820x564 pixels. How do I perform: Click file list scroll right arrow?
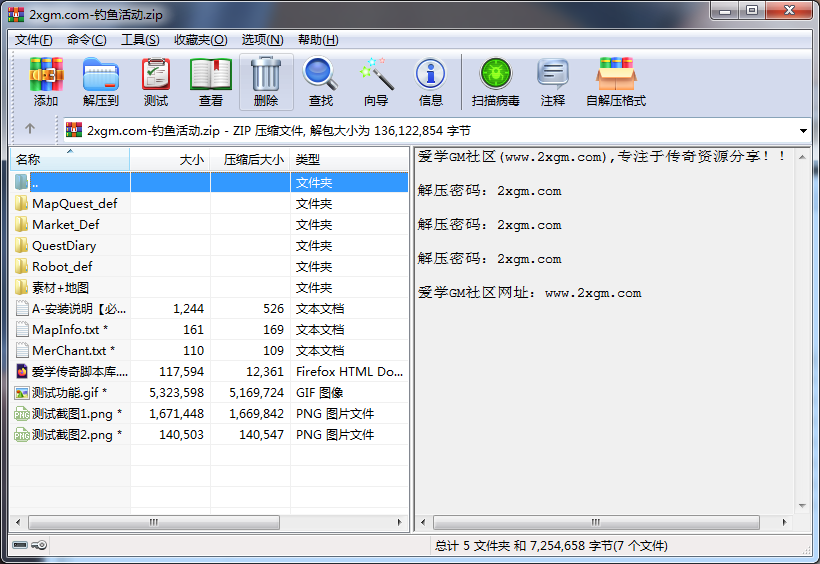[x=400, y=522]
